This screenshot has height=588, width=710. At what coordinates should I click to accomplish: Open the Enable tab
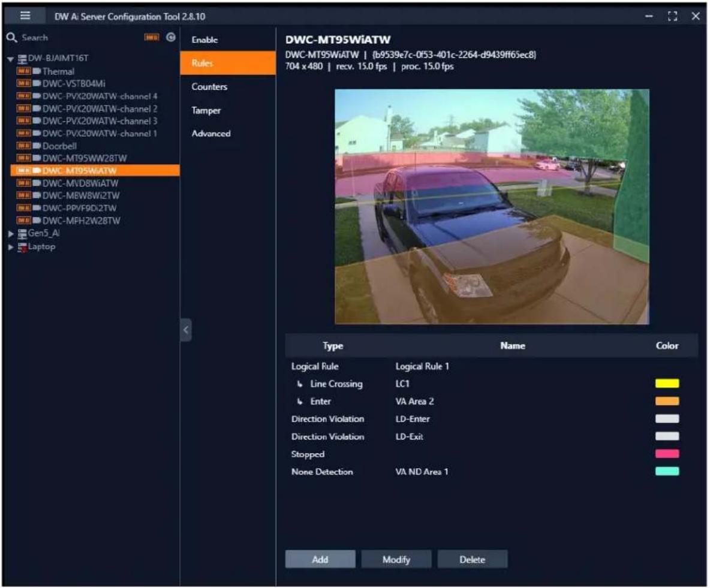point(228,40)
